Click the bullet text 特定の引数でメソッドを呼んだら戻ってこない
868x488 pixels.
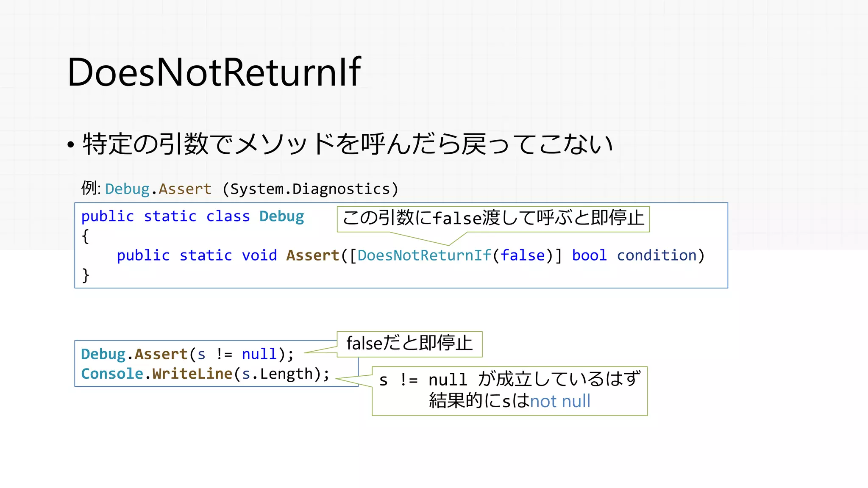(348, 144)
